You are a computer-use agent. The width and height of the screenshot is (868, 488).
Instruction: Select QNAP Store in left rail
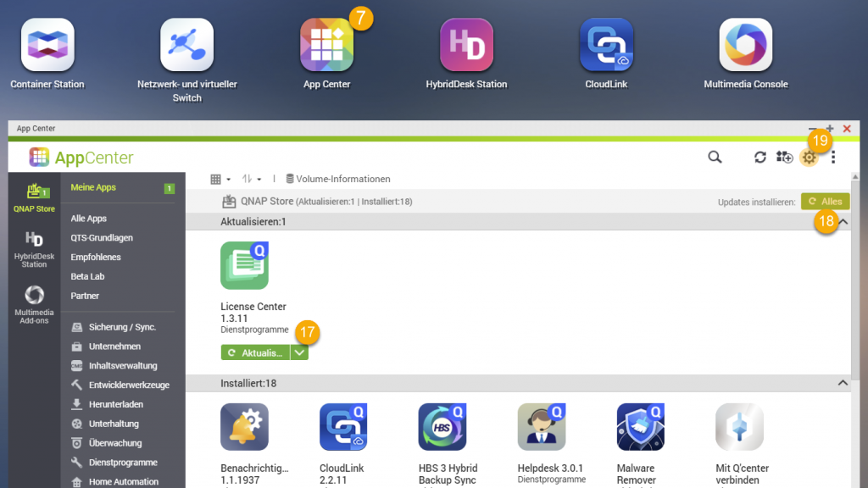click(x=34, y=197)
